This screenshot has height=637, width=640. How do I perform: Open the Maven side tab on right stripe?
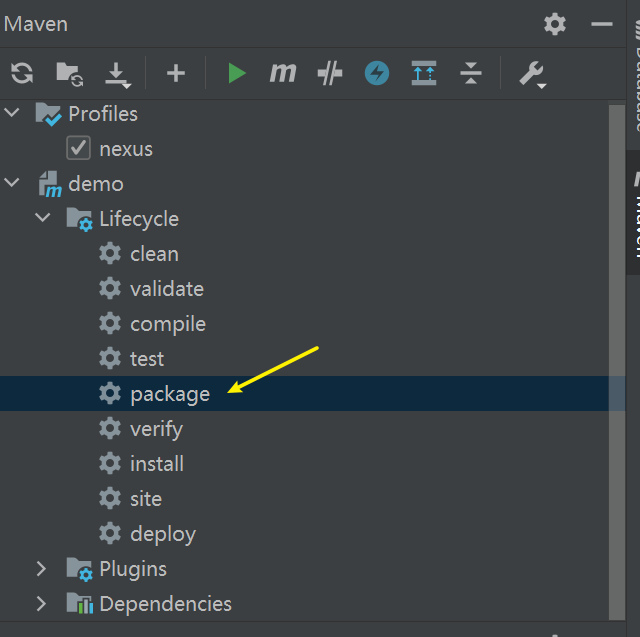(x=633, y=212)
